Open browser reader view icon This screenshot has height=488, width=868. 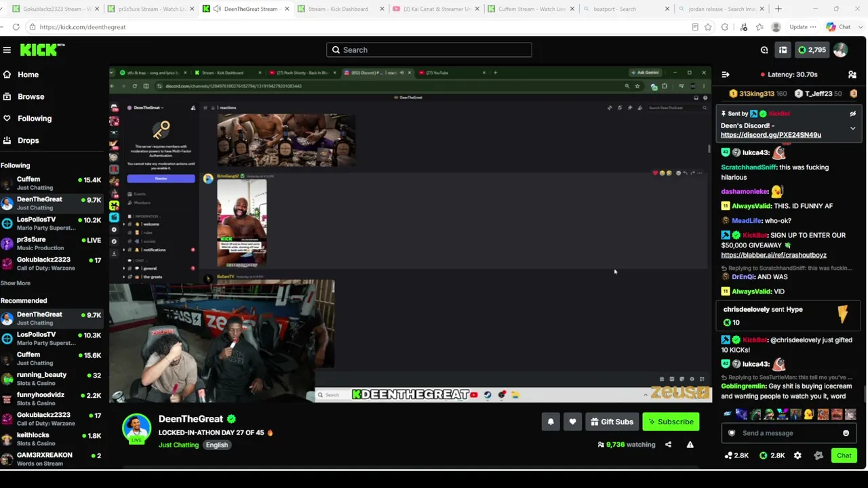point(695,27)
